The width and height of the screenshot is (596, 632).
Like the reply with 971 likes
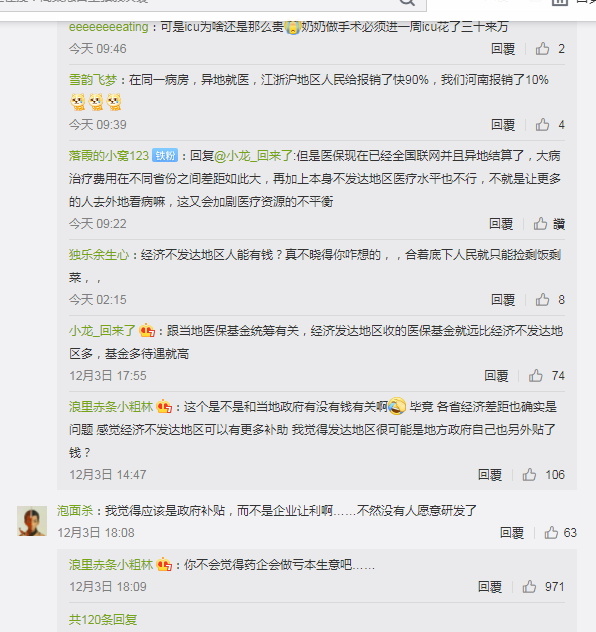click(529, 587)
